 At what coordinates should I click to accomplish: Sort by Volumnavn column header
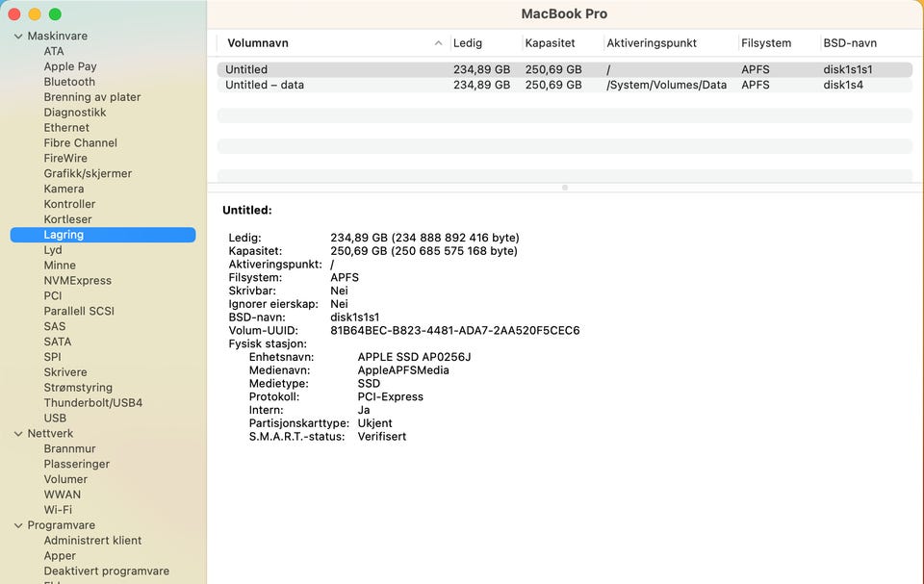(x=258, y=43)
